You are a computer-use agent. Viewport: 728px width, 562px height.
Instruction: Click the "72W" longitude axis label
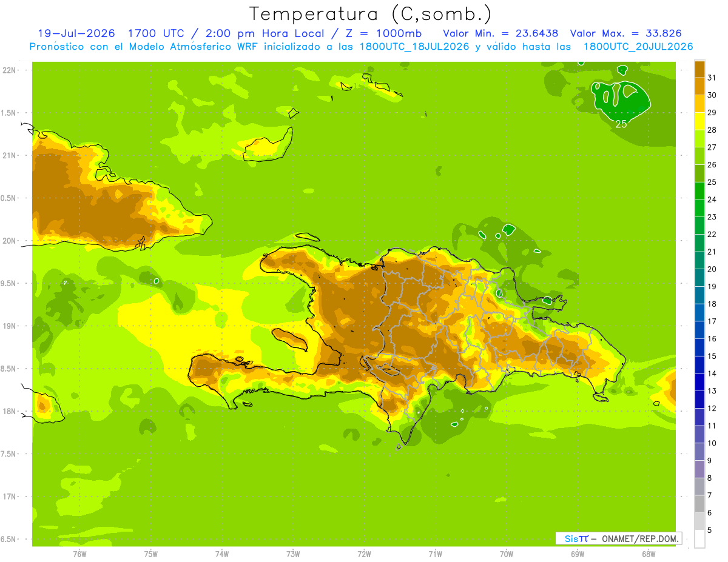tap(365, 554)
